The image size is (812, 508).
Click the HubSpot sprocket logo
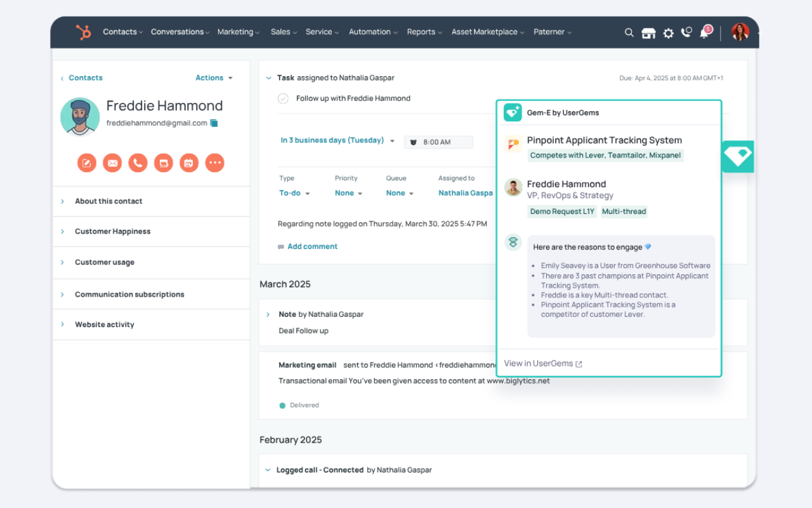pos(84,32)
